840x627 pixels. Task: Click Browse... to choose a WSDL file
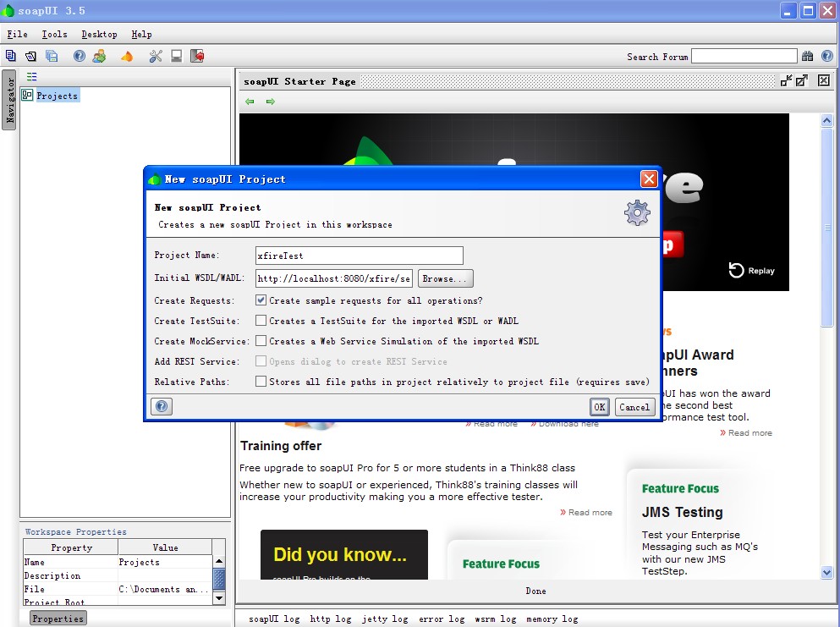tap(445, 278)
